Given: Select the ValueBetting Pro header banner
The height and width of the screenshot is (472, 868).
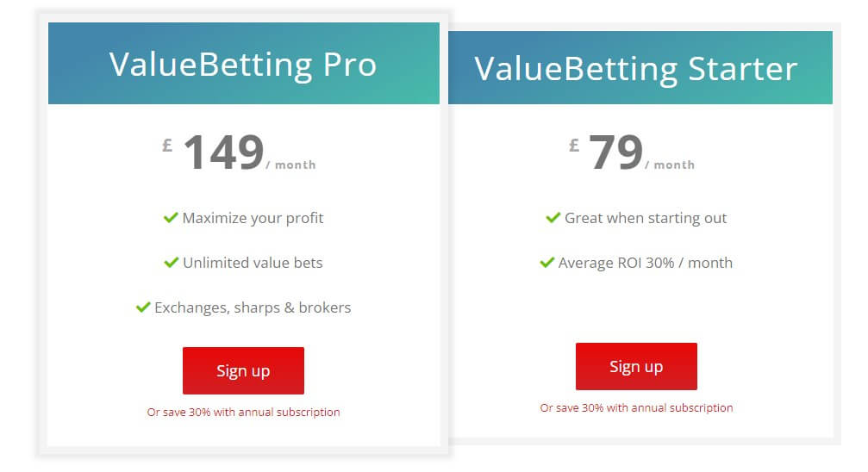Looking at the screenshot, I should click(243, 65).
